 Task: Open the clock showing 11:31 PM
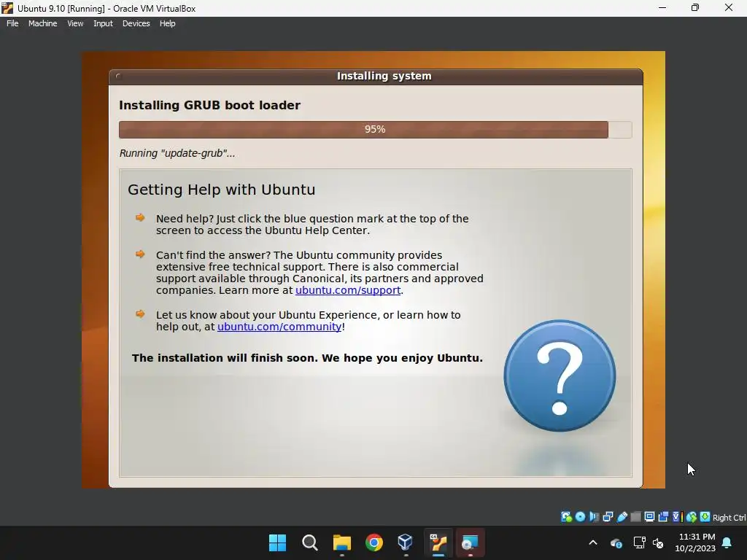pyautogui.click(x=695, y=542)
